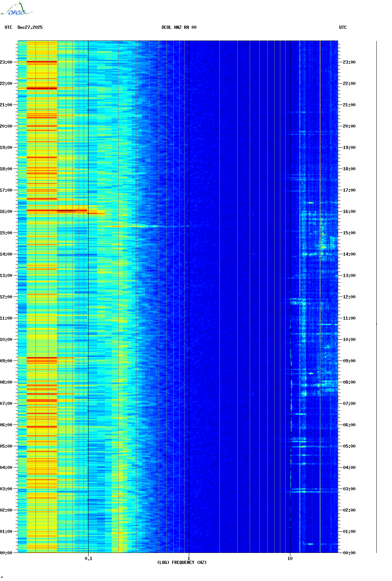This screenshot has width=392, height=581.
Task: Click 01:00 on the left time axis
Action: pos(6,532)
